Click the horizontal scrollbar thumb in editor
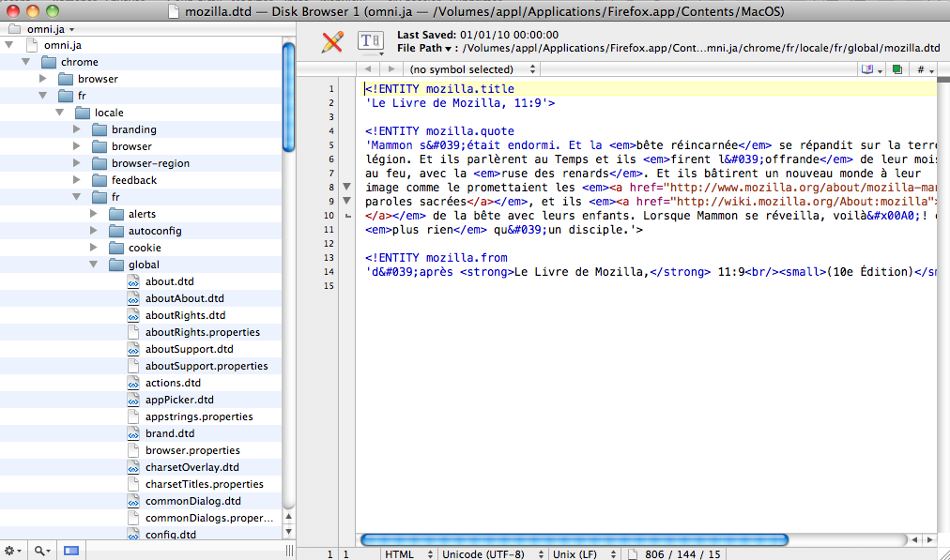The width and height of the screenshot is (950, 560). coord(574,539)
